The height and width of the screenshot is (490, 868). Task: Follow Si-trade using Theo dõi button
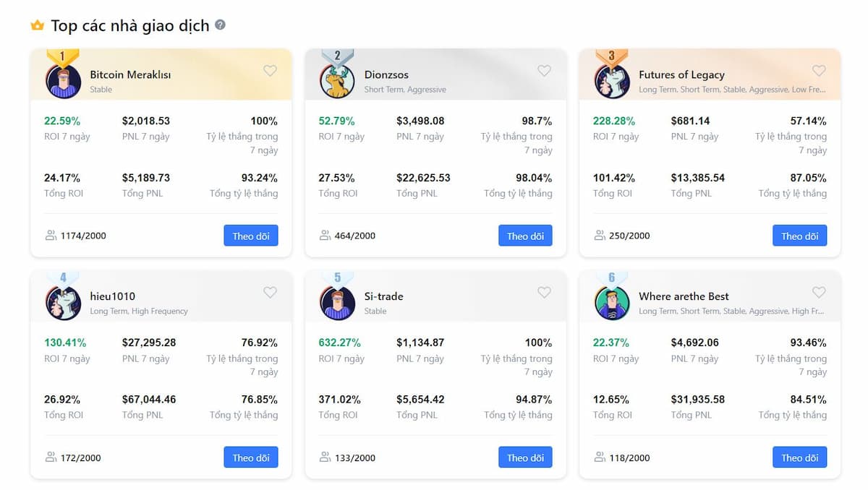coord(525,457)
